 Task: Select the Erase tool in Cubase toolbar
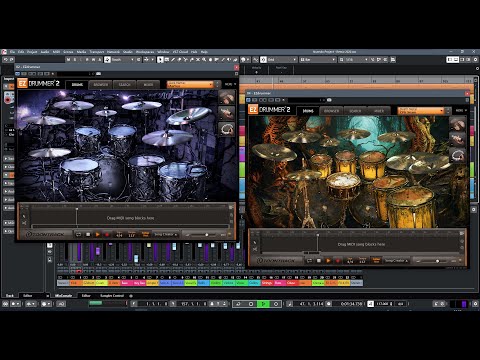(179, 60)
